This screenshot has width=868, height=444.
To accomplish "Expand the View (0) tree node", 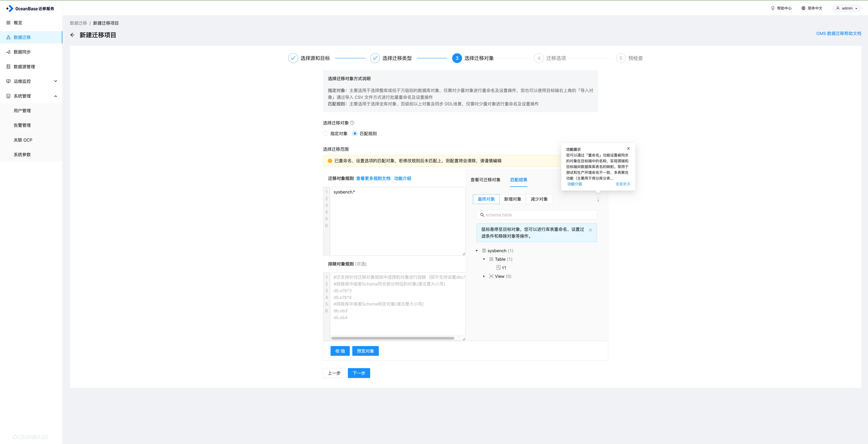I will click(x=484, y=276).
